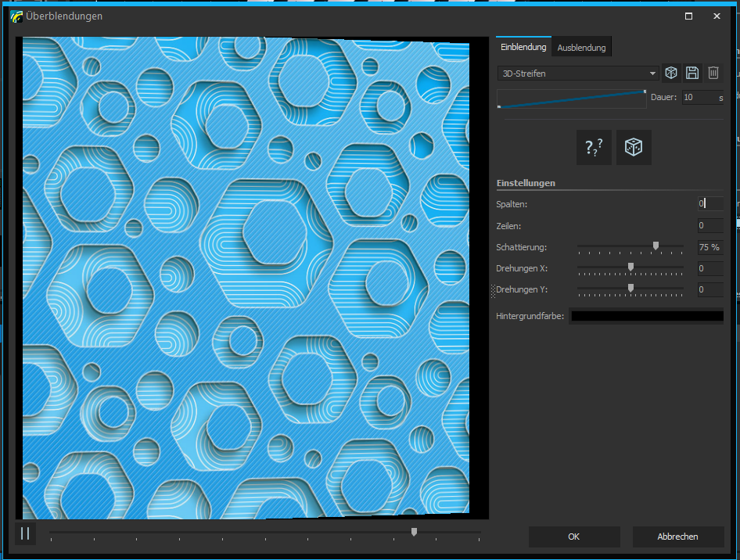Click the Drehungen X slider handle
The height and width of the screenshot is (560, 740).
point(630,267)
